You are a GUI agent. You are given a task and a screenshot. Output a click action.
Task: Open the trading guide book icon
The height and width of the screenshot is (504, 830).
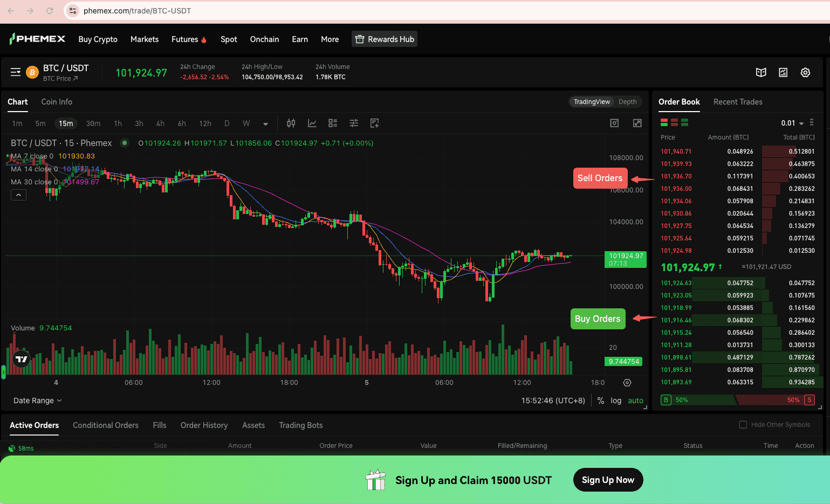click(x=761, y=72)
